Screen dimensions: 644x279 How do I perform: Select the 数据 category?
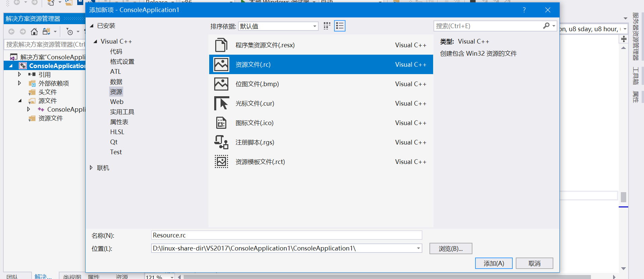point(116,81)
